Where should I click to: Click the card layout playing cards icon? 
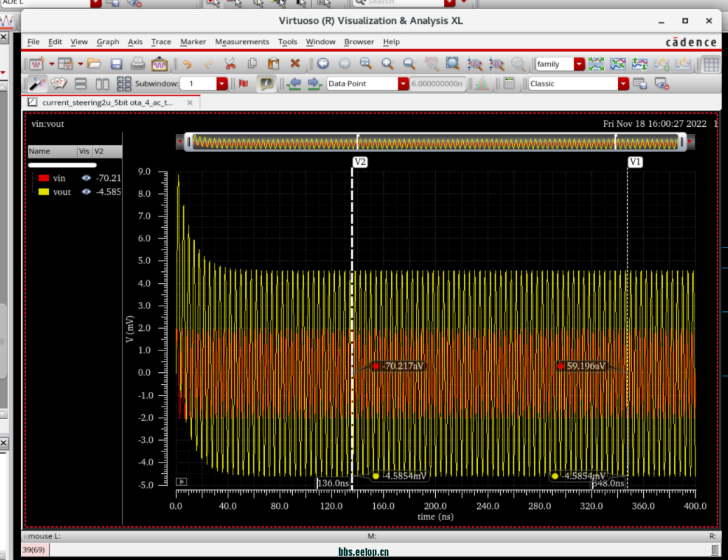58,83
